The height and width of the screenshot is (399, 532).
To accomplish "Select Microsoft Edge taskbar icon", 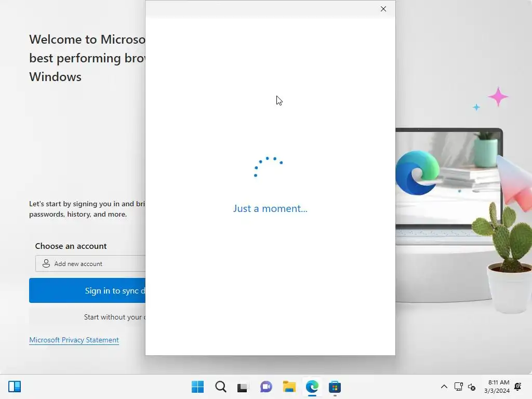I will coord(312,387).
